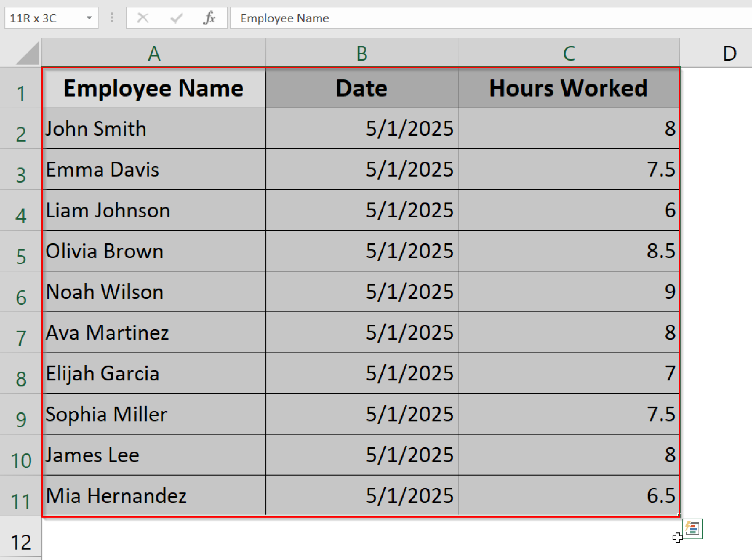The image size is (752, 560).
Task: Expand the Name Box dropdown arrow
Action: click(89, 18)
